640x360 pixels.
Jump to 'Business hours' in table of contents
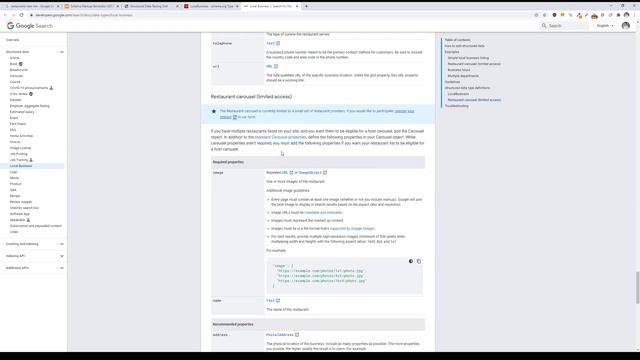[459, 70]
